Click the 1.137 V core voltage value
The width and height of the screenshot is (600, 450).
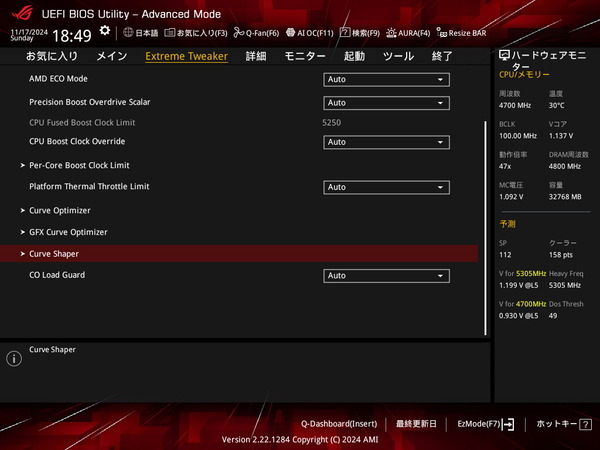point(561,136)
